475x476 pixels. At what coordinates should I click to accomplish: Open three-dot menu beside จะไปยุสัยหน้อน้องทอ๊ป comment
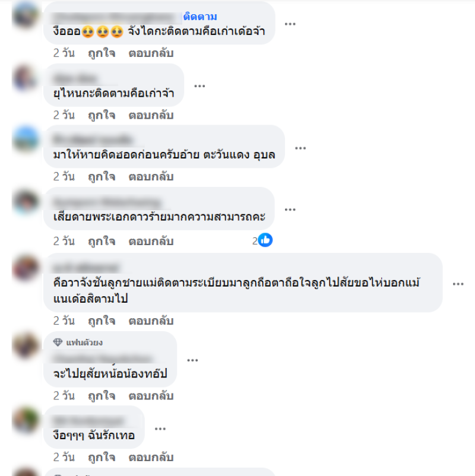click(x=192, y=360)
